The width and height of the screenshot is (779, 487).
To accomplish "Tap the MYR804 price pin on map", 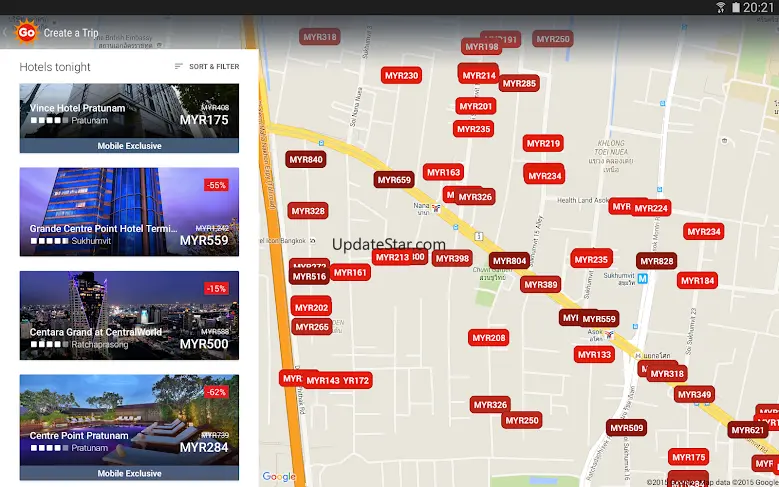I will pos(509,261).
